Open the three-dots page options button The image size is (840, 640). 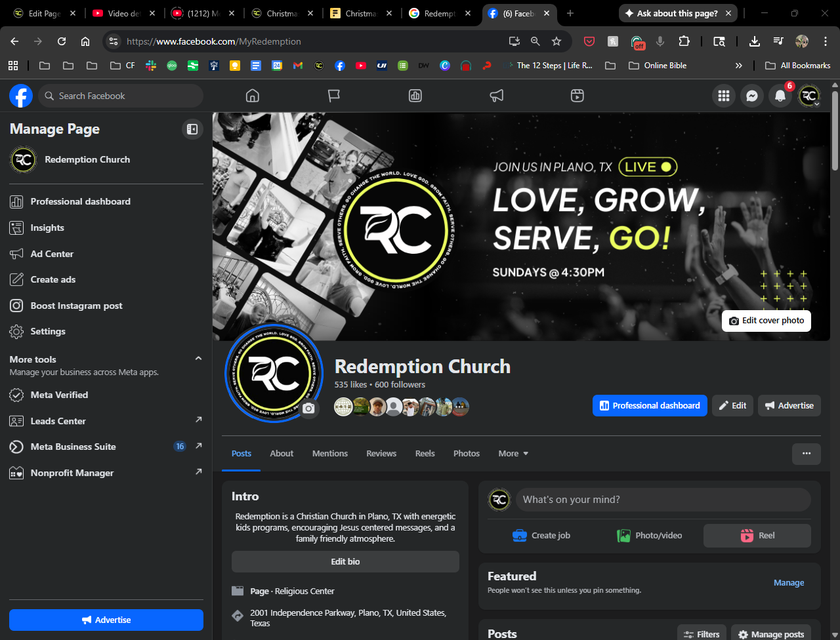click(x=807, y=453)
